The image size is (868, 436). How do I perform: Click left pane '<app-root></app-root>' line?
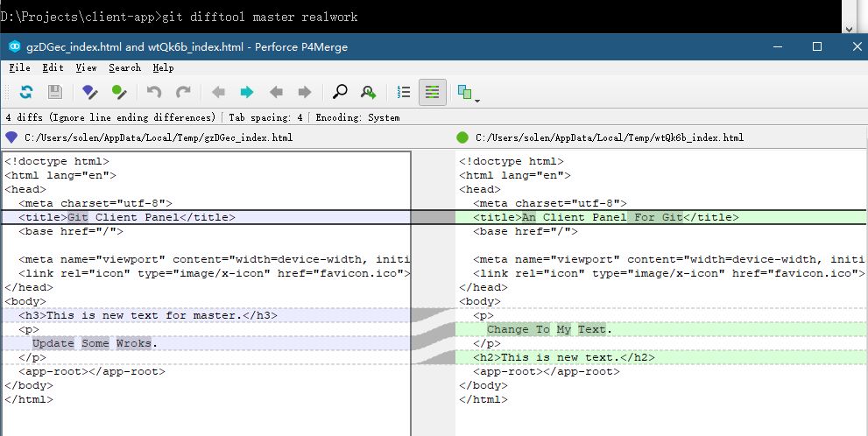pyautogui.click(x=91, y=372)
